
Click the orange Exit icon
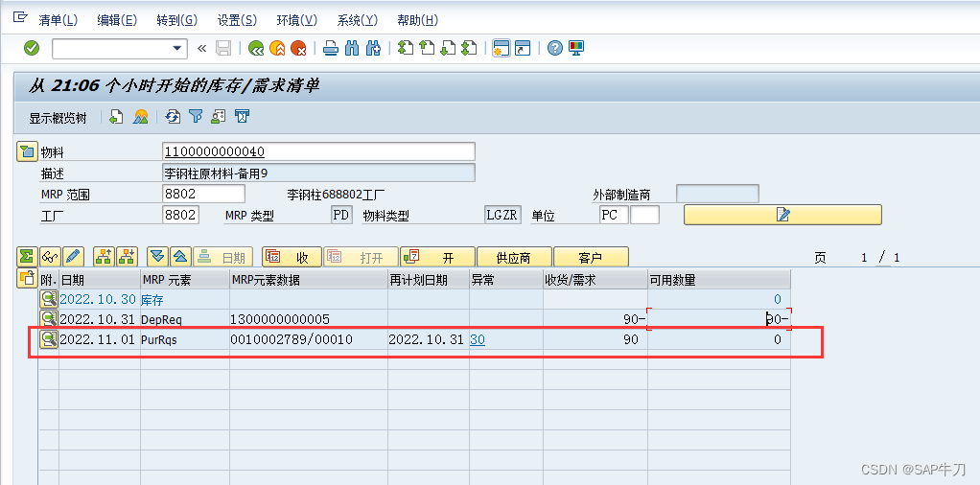click(277, 48)
